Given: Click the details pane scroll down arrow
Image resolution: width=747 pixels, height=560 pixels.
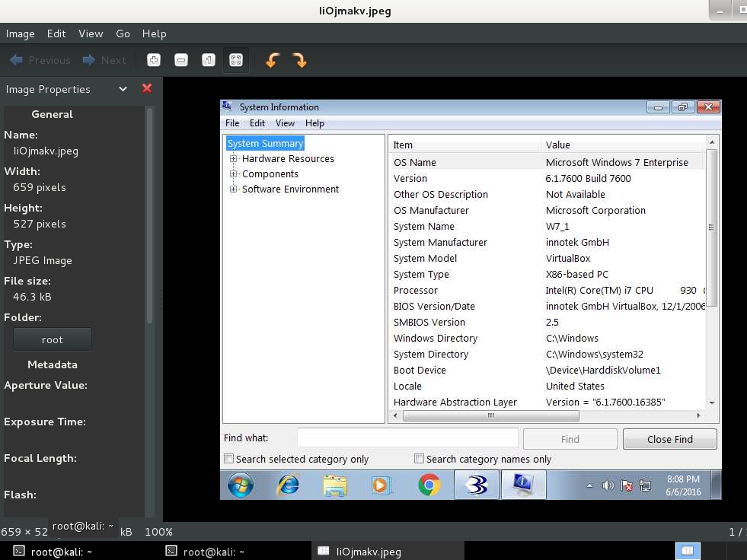Looking at the screenshot, I should (712, 402).
